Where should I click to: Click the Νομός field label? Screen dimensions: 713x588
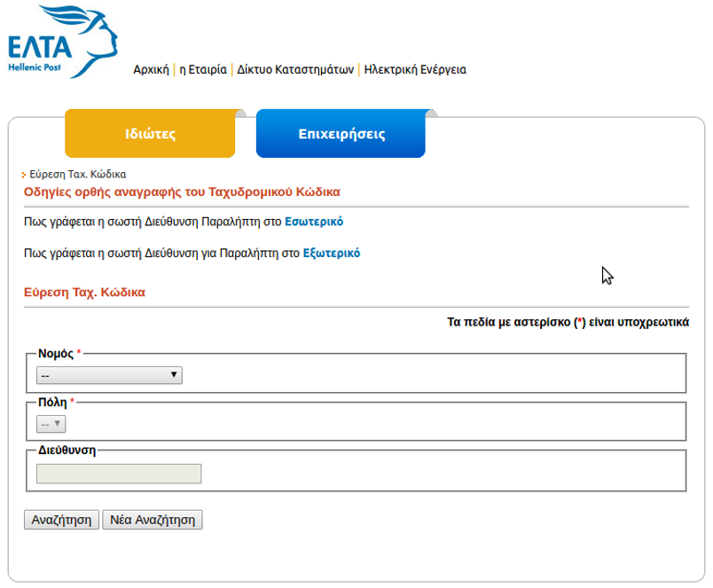pos(56,353)
